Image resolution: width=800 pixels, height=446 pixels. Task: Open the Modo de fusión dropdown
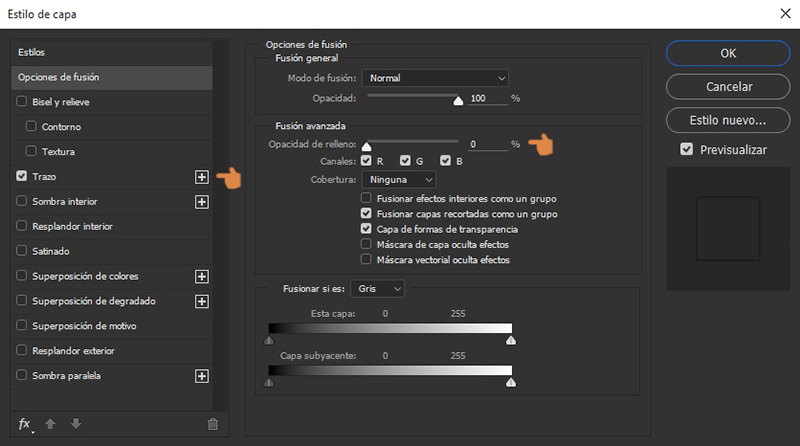435,78
